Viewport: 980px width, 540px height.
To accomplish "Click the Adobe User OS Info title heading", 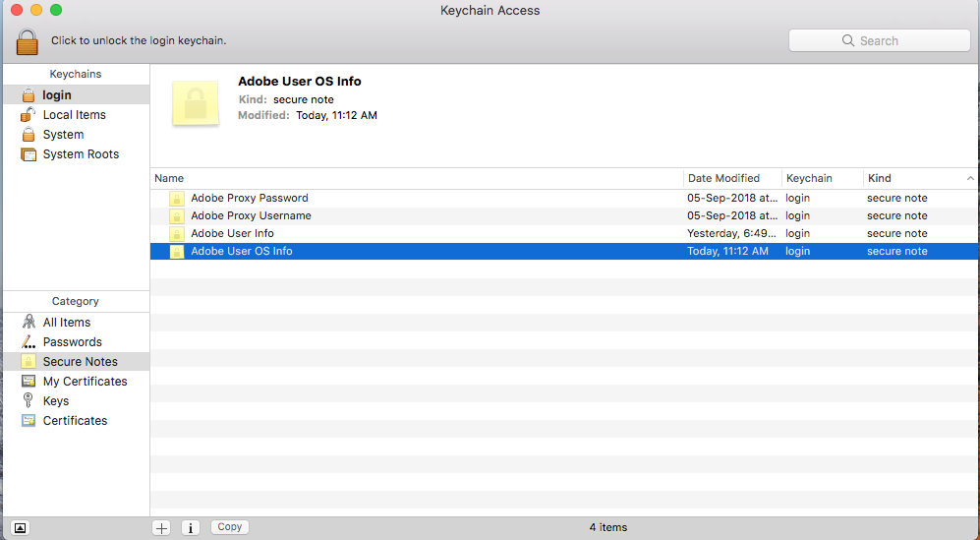I will pyautogui.click(x=300, y=82).
